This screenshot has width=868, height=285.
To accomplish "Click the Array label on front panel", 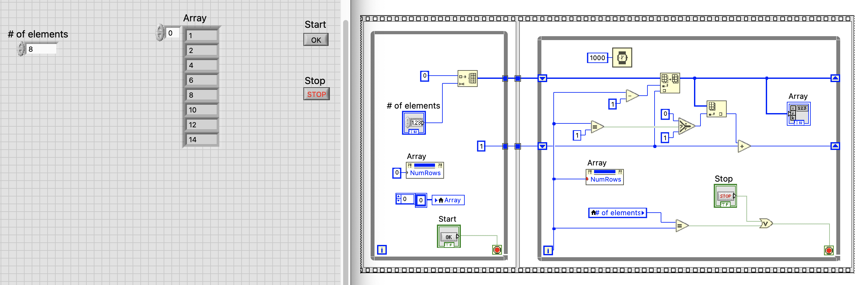I will pyautogui.click(x=195, y=18).
